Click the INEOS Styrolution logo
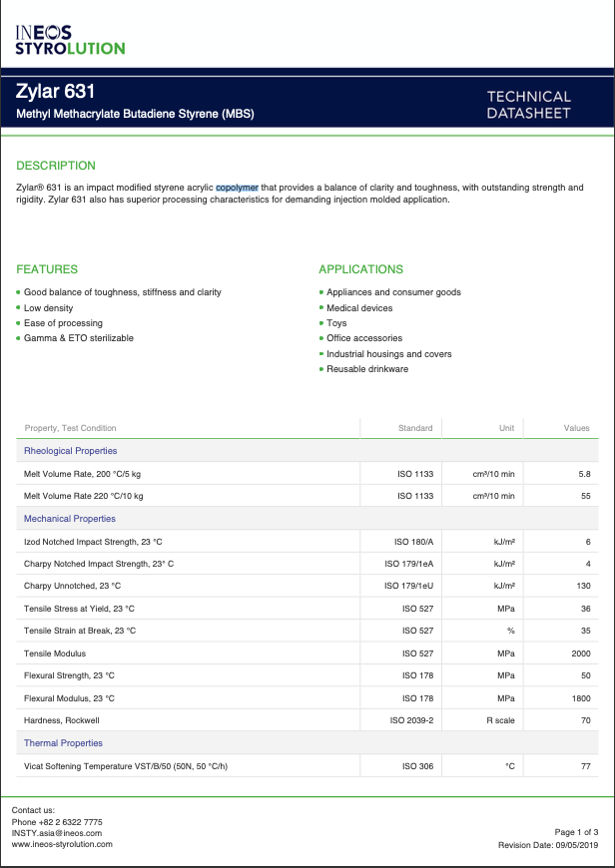 coord(70,40)
